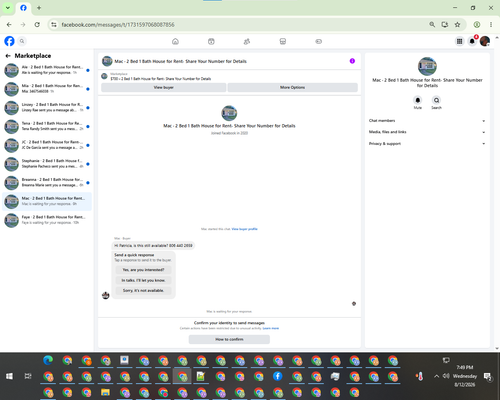This screenshot has height=400, width=500.
Task: Go to Facebook Home icon
Action: [x=175, y=41]
